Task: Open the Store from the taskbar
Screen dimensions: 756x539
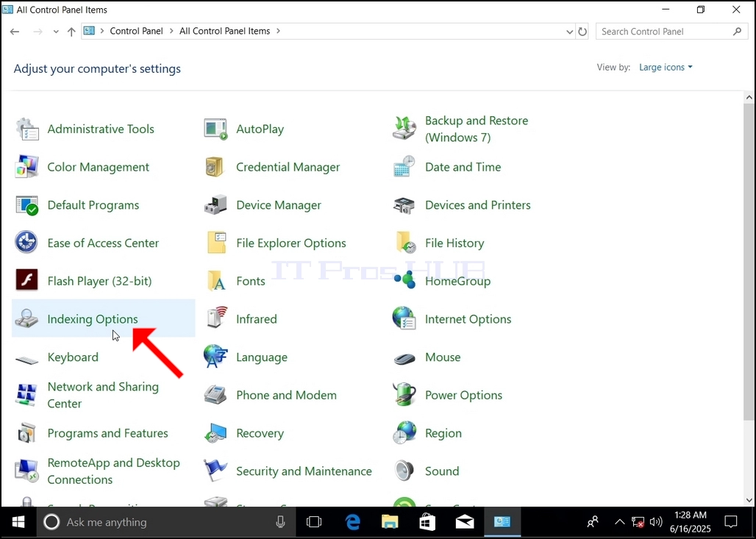Action: (427, 522)
